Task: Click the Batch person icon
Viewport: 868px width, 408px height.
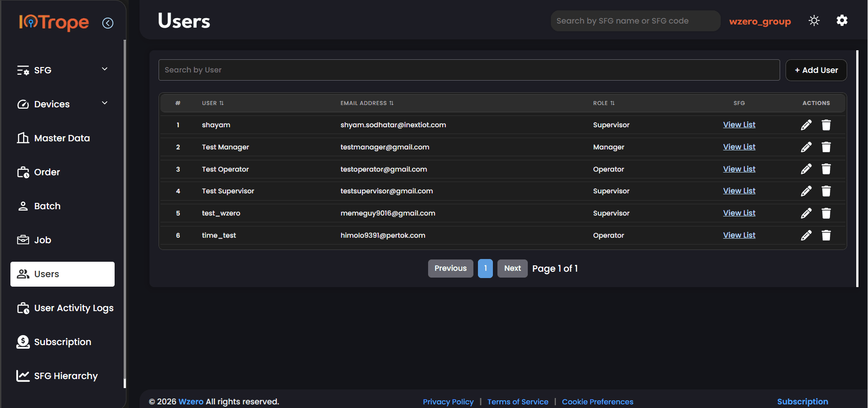Action: coord(23,206)
